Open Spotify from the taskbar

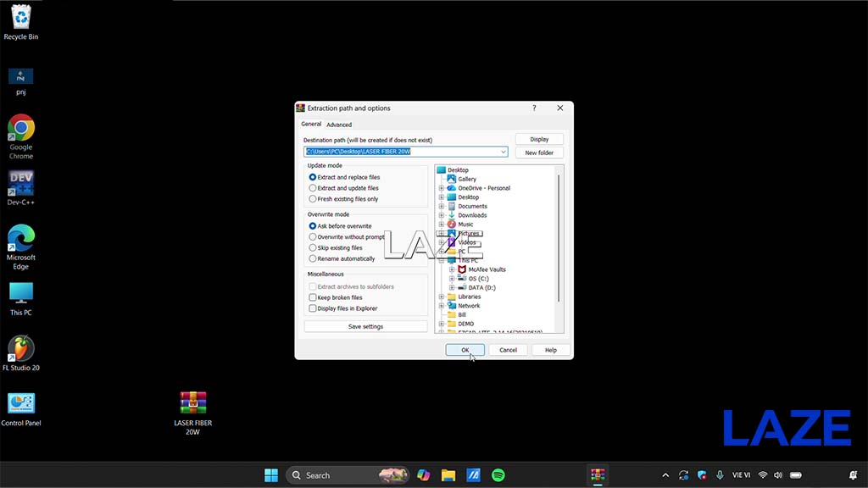coord(498,475)
